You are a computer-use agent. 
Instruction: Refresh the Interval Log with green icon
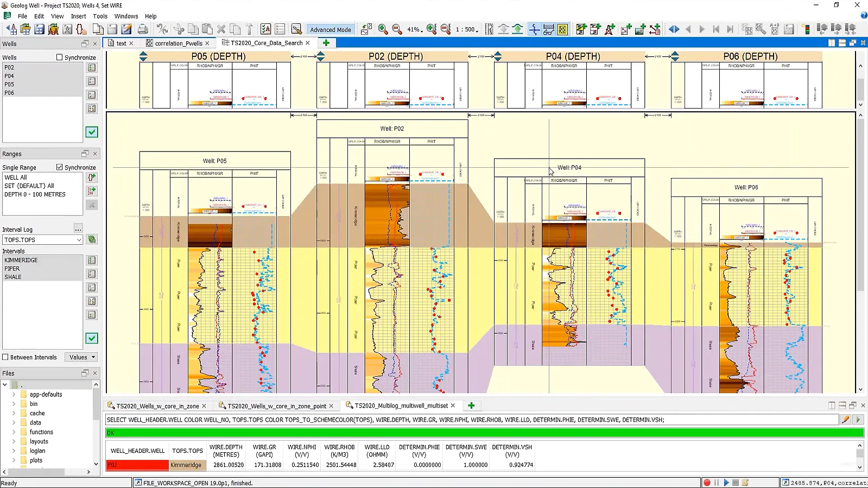(x=92, y=239)
